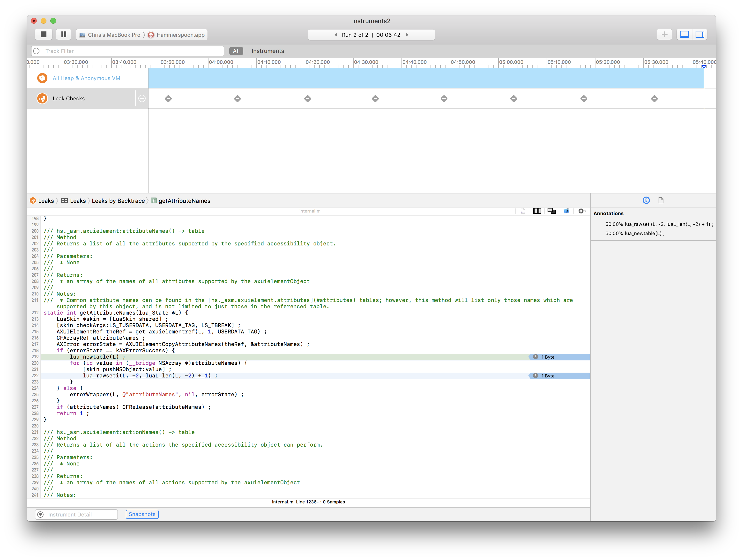Image resolution: width=743 pixels, height=560 pixels.
Task: Select the Instruments filter tab
Action: [x=268, y=51]
